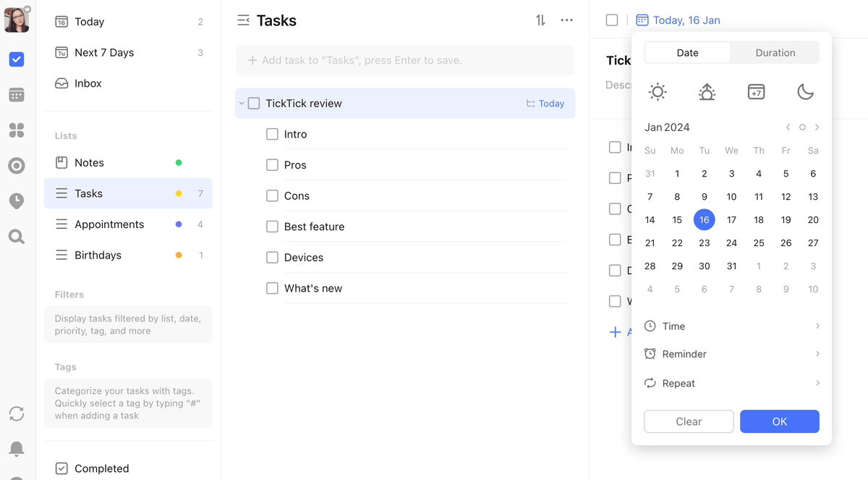Expand the Reminder options row

(x=731, y=354)
